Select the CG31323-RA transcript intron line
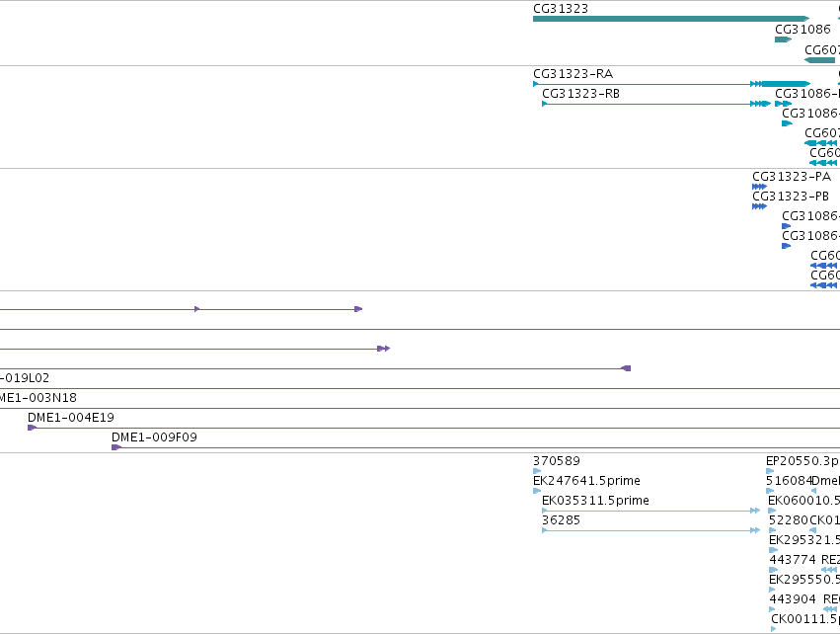Image resolution: width=840 pixels, height=634 pixels. point(644,84)
